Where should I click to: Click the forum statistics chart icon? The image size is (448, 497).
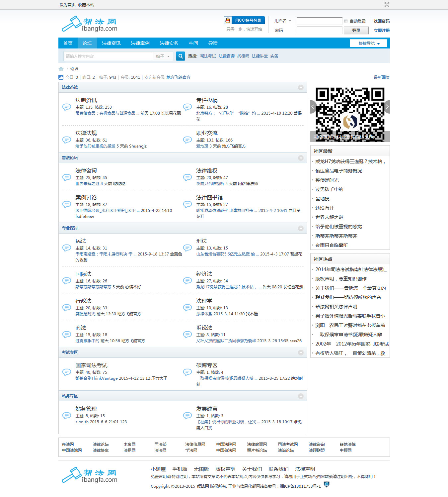pyautogui.click(x=61, y=77)
